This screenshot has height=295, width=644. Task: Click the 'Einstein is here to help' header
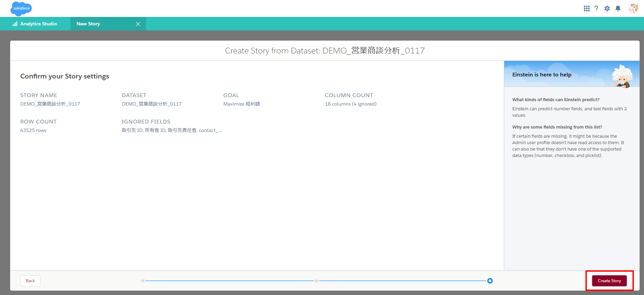tap(541, 75)
